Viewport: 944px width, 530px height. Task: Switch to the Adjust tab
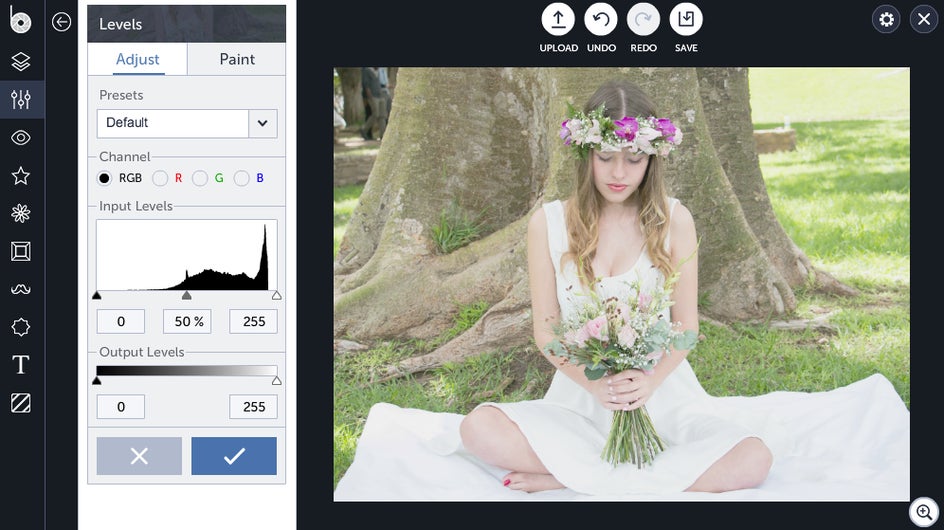point(137,59)
